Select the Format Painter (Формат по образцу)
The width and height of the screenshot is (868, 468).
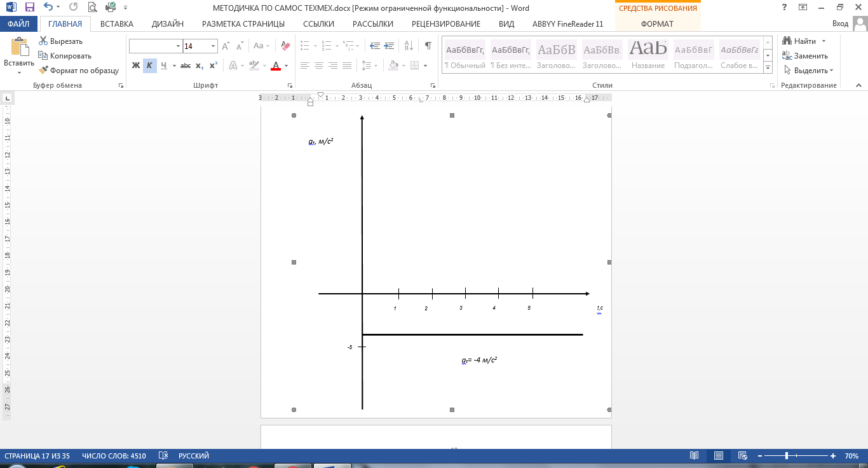pos(79,71)
